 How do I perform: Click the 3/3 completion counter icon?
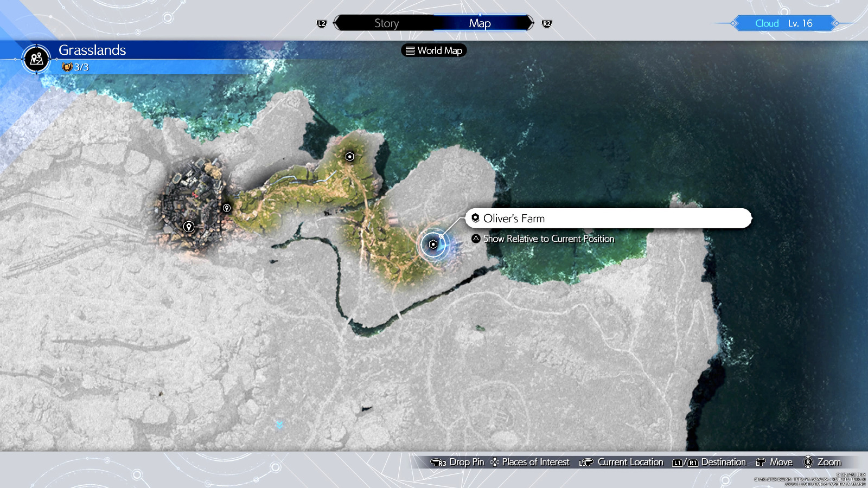(67, 67)
